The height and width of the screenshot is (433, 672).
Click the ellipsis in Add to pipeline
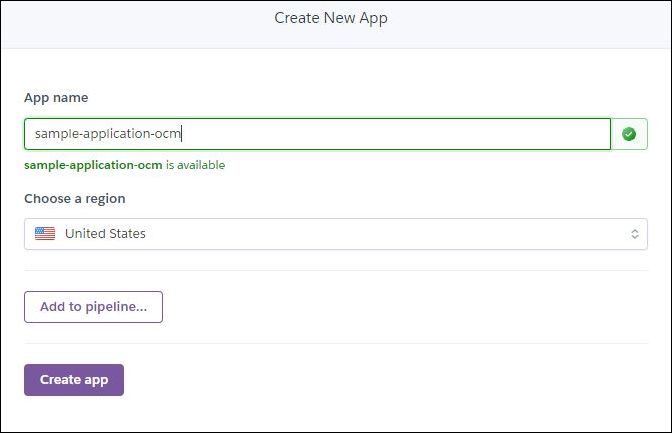[x=141, y=308]
